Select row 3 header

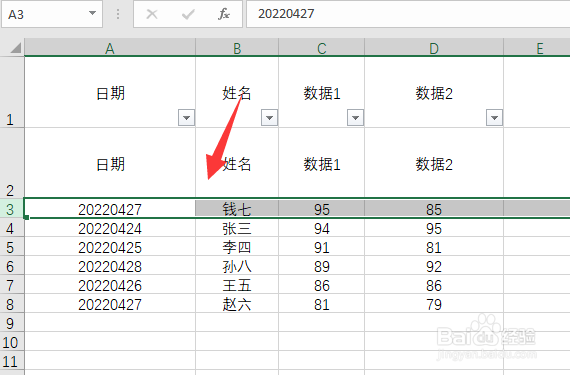pos(12,209)
